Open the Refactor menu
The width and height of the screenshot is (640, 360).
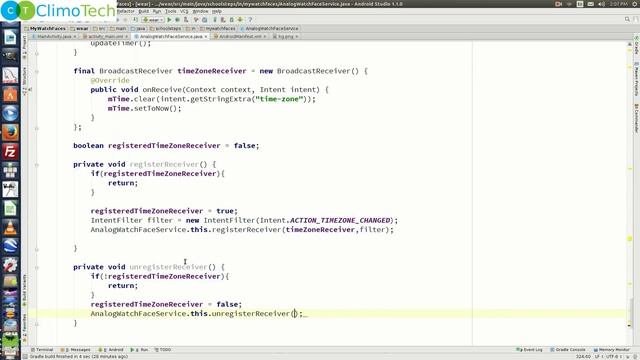pos(126,11)
